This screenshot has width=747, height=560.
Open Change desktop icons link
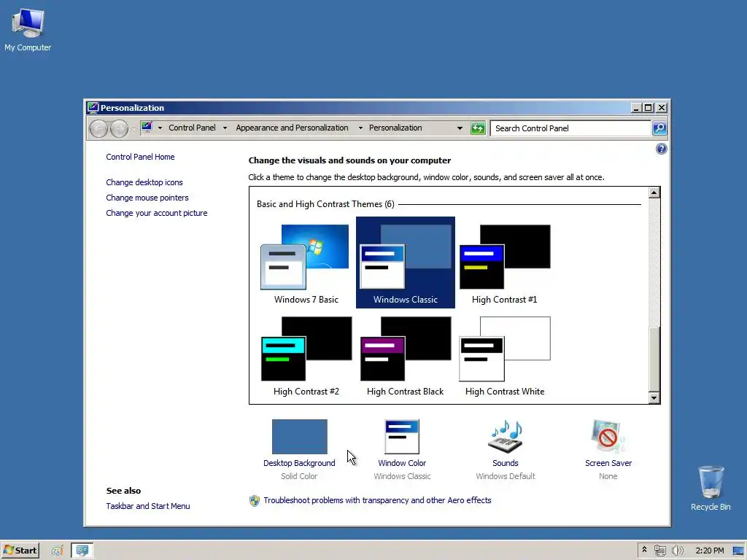click(x=144, y=182)
